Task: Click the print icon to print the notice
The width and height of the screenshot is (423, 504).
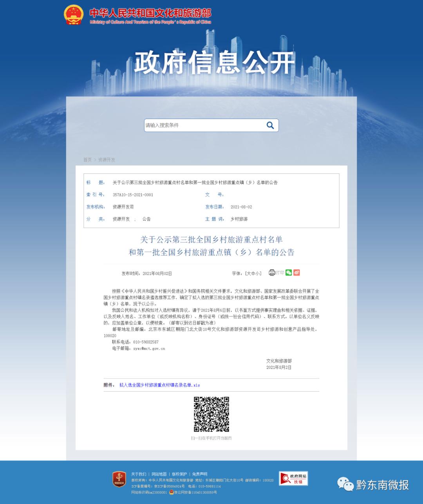Action: pyautogui.click(x=272, y=273)
